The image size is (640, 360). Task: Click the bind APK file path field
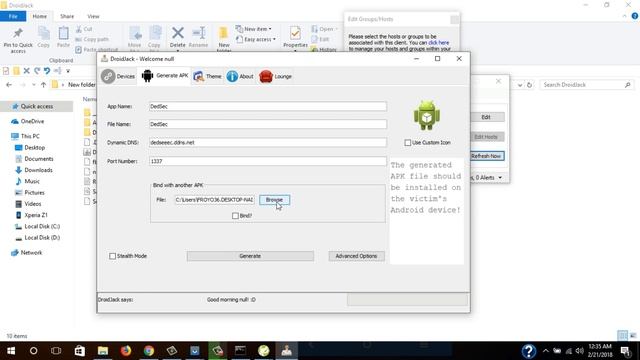click(215, 200)
